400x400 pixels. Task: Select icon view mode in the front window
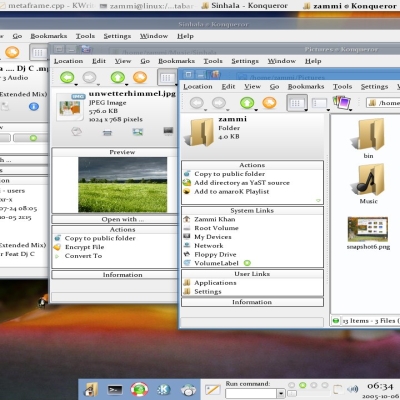tap(296, 103)
